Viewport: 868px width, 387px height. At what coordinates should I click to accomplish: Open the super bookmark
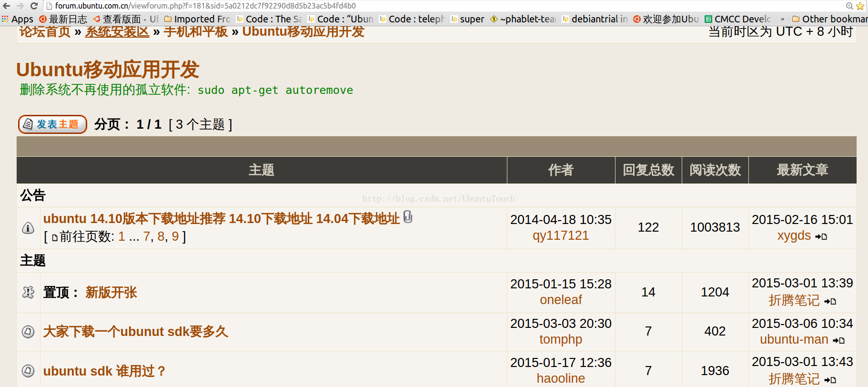(x=467, y=19)
